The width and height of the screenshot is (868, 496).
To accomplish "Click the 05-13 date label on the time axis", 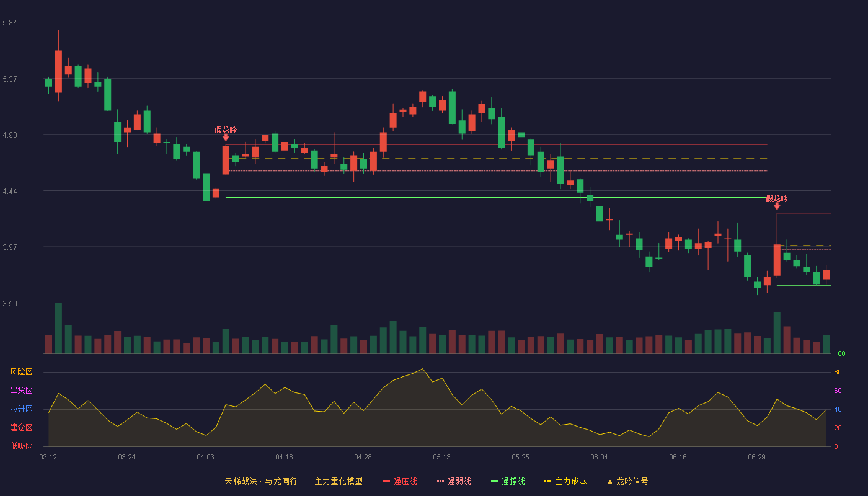I will click(x=441, y=457).
